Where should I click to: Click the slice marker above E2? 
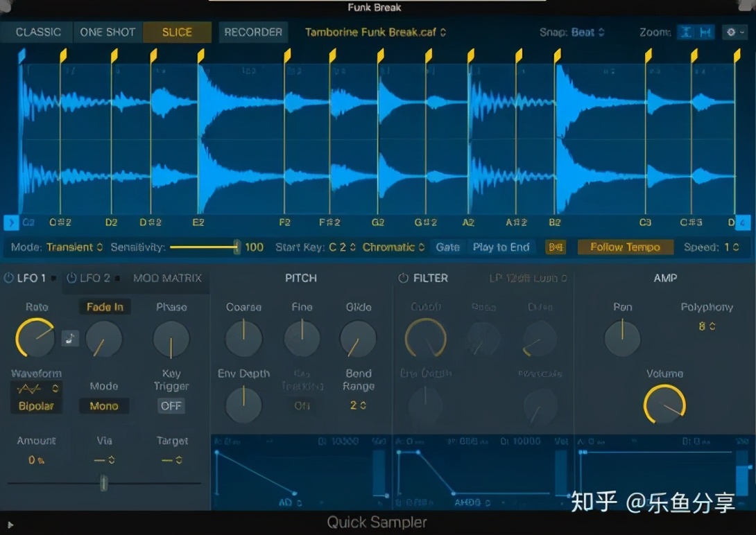tap(200, 55)
